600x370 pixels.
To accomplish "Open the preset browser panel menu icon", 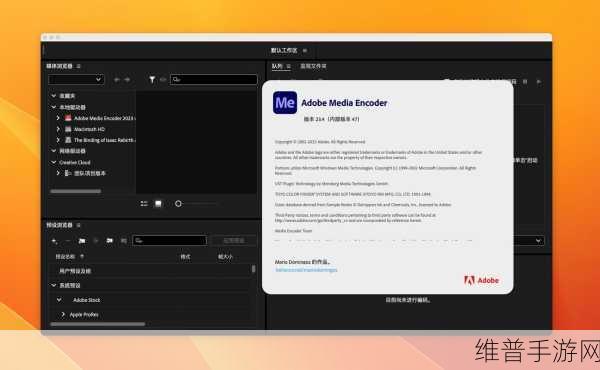I will pyautogui.click(x=78, y=225).
